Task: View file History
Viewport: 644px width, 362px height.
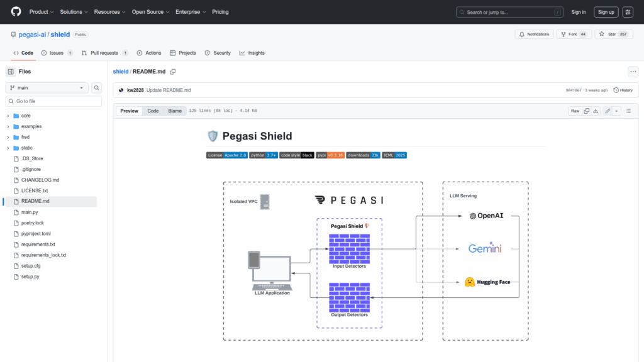Action: 623,90
